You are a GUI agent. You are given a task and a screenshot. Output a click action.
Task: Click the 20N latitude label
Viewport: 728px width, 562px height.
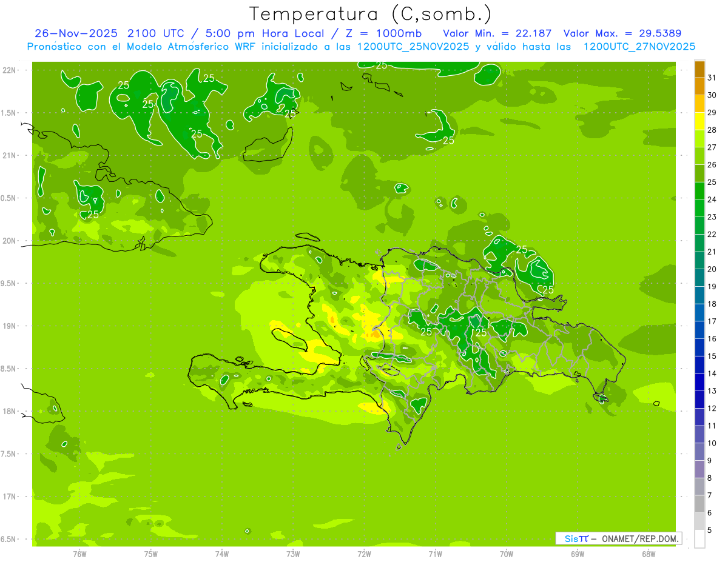pyautogui.click(x=9, y=241)
